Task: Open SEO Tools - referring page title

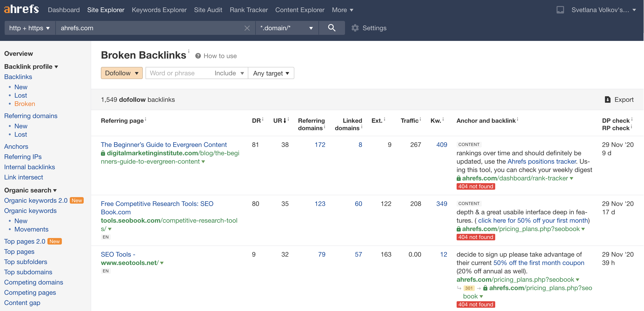Action: point(118,255)
